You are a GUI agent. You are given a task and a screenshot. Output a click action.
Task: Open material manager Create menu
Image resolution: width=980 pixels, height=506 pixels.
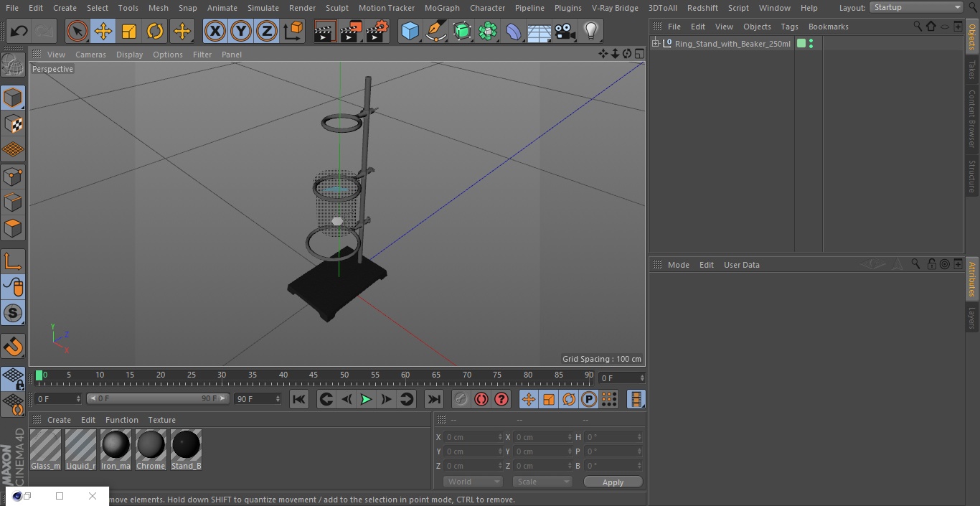(60, 420)
